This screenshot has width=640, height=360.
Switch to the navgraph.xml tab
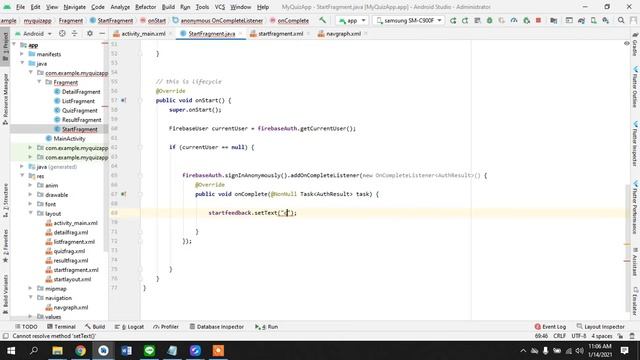pyautogui.click(x=343, y=33)
